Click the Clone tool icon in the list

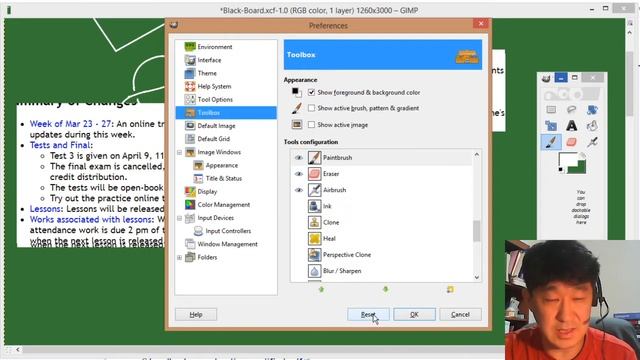[x=314, y=222]
